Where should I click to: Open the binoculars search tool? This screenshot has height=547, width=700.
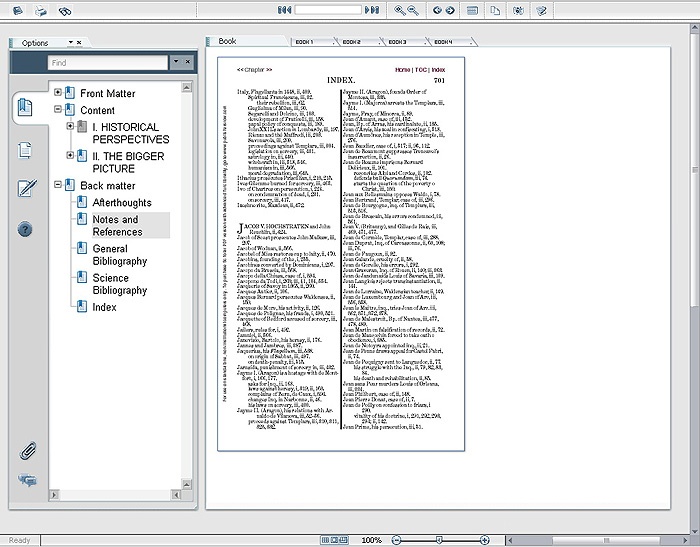pos(65,11)
